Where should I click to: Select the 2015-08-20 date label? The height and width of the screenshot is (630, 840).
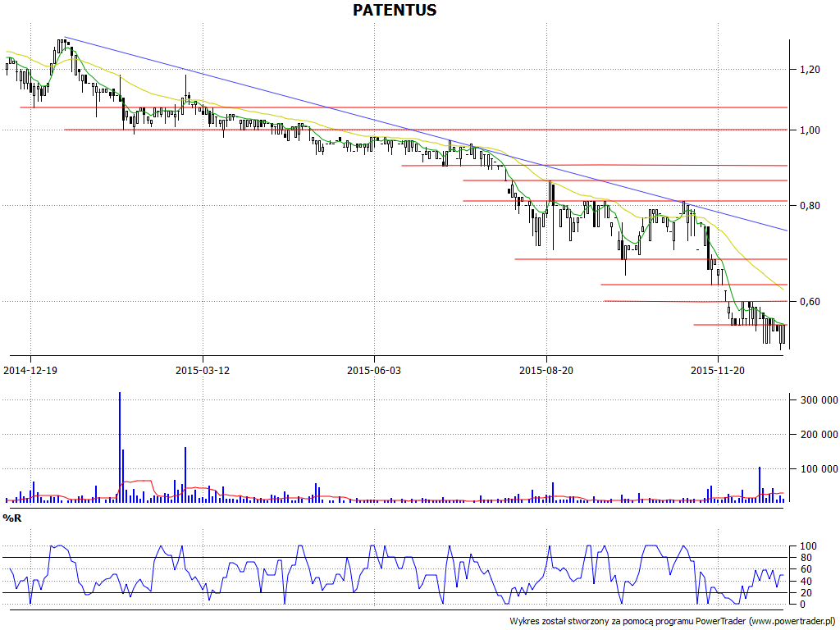[x=546, y=370]
